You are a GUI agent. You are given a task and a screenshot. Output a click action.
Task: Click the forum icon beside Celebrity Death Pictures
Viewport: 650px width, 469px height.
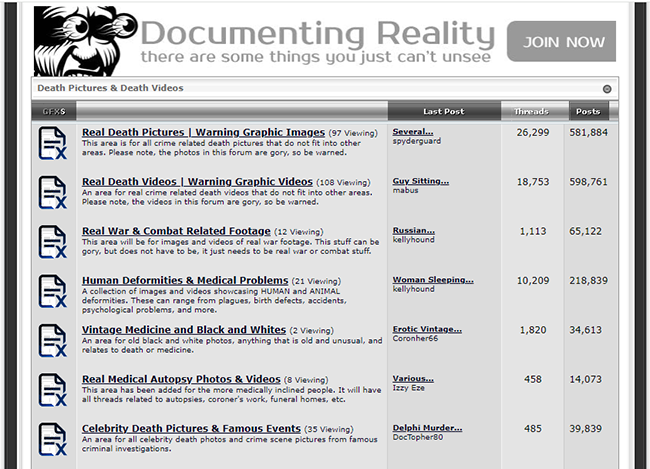53,439
